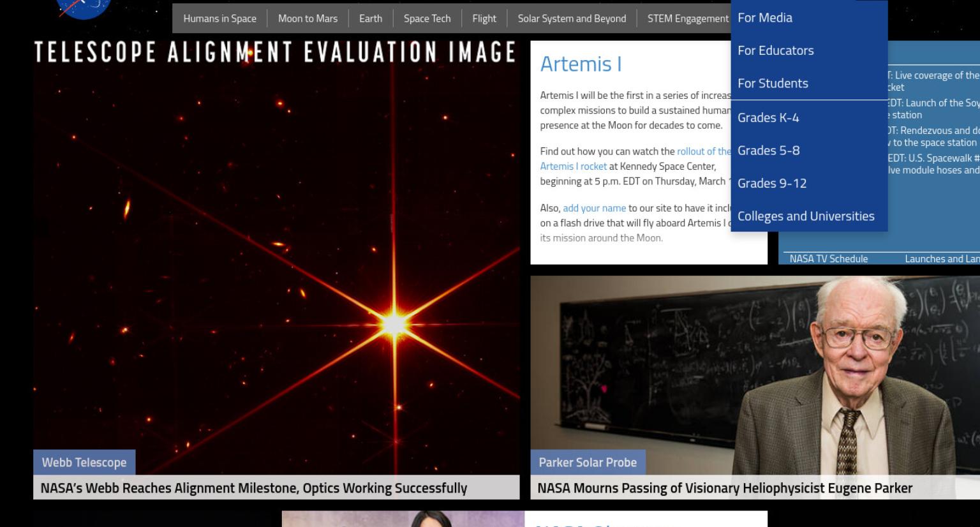Open the Space Tech menu
The height and width of the screenshot is (527, 980).
click(x=427, y=19)
